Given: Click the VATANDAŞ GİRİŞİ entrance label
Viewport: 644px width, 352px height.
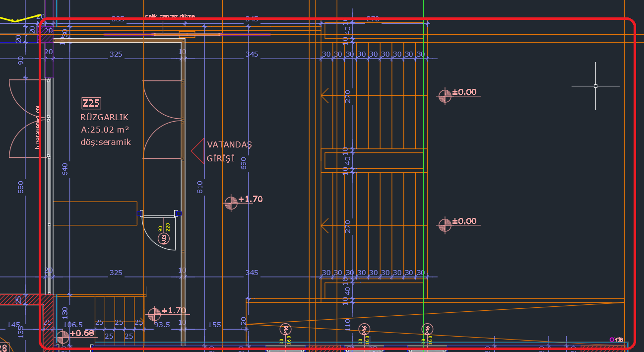Looking at the screenshot, I should click(x=229, y=151).
